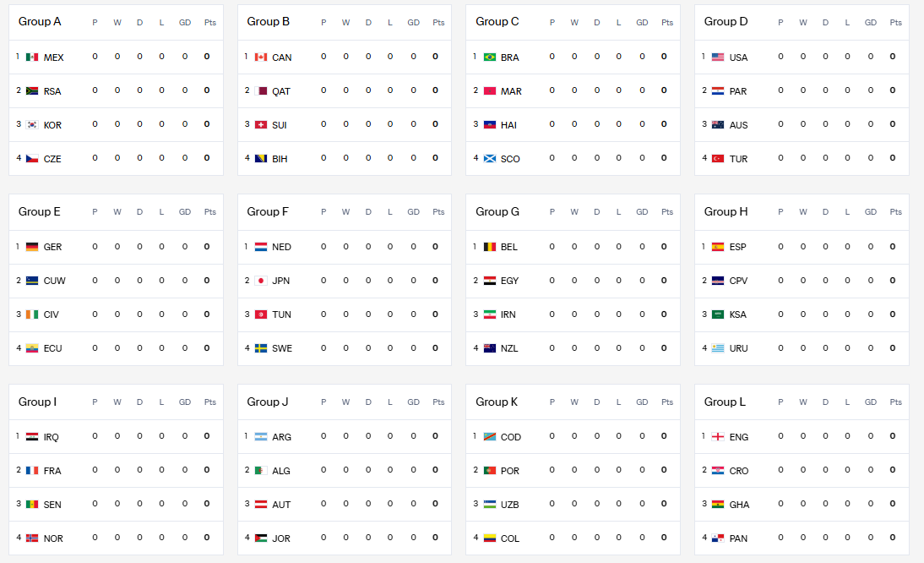Click the Group A table heading
The width and height of the screenshot is (924, 563).
40,21
